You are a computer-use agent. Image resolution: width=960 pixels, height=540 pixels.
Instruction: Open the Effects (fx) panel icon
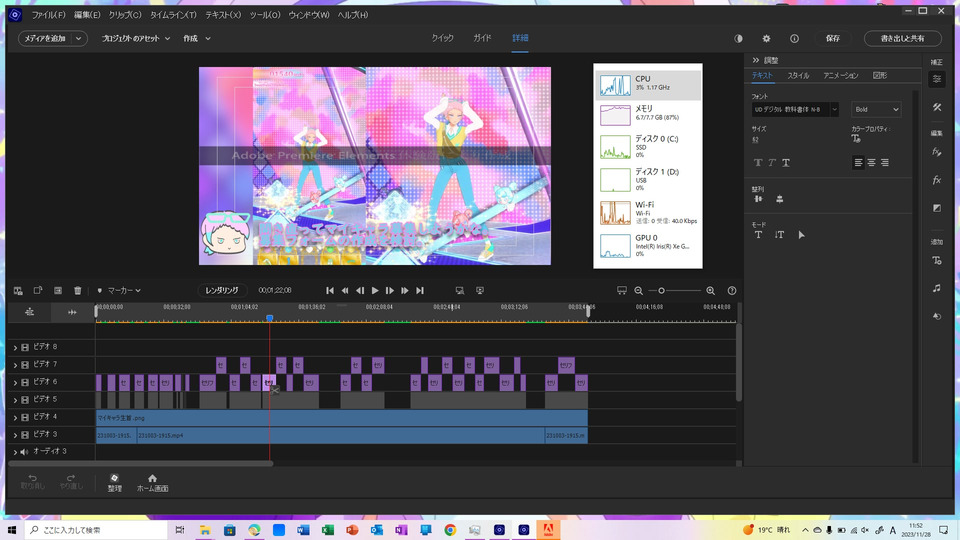point(937,180)
